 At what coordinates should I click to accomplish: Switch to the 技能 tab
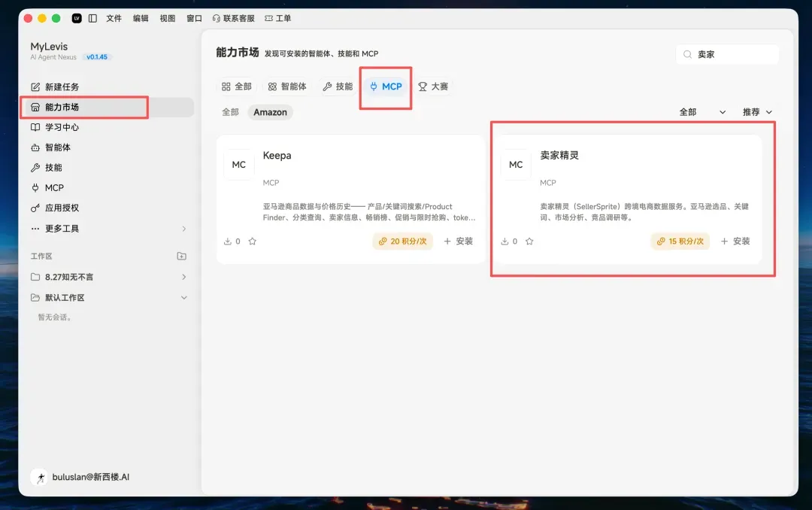coord(338,87)
